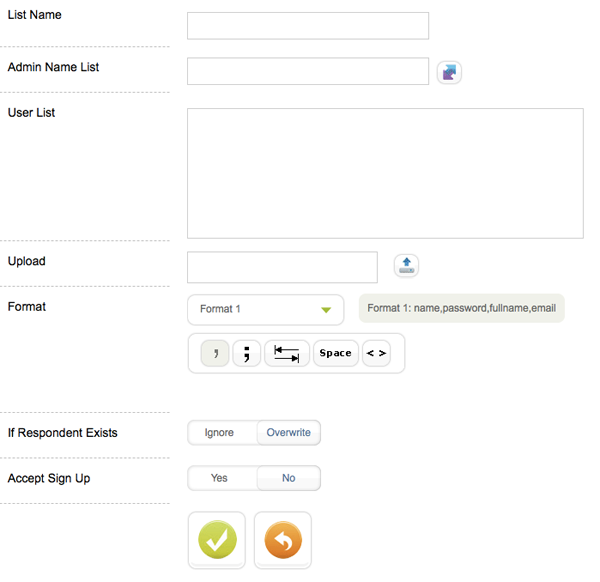Click inside the User List text area
600x582 pixels.
click(x=385, y=173)
